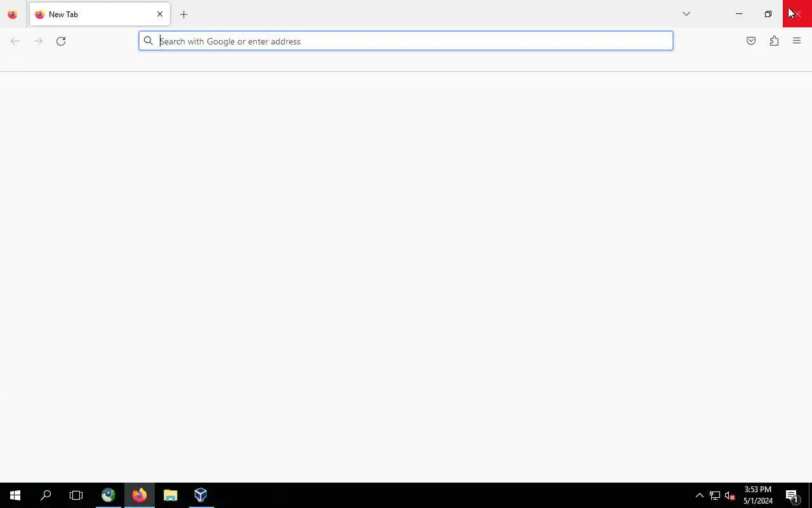Open a new tab with plus button
The width and height of the screenshot is (812, 508).
pos(183,14)
